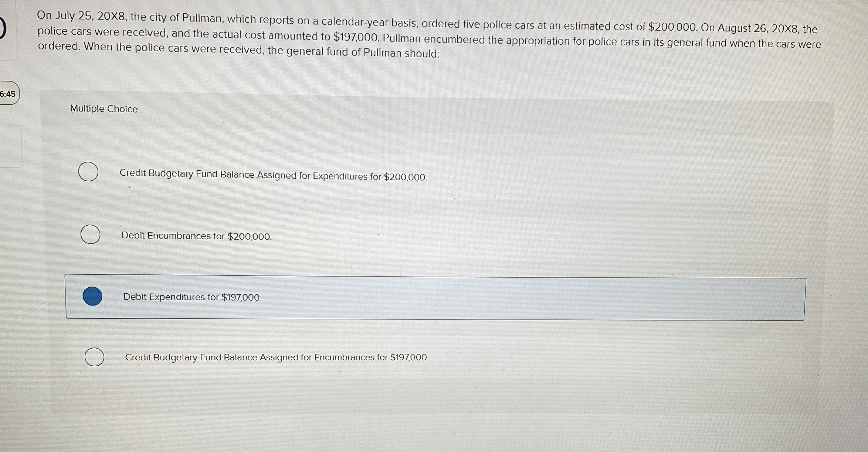
Task: Open the 6:45 timer pill
Action: 9,94
